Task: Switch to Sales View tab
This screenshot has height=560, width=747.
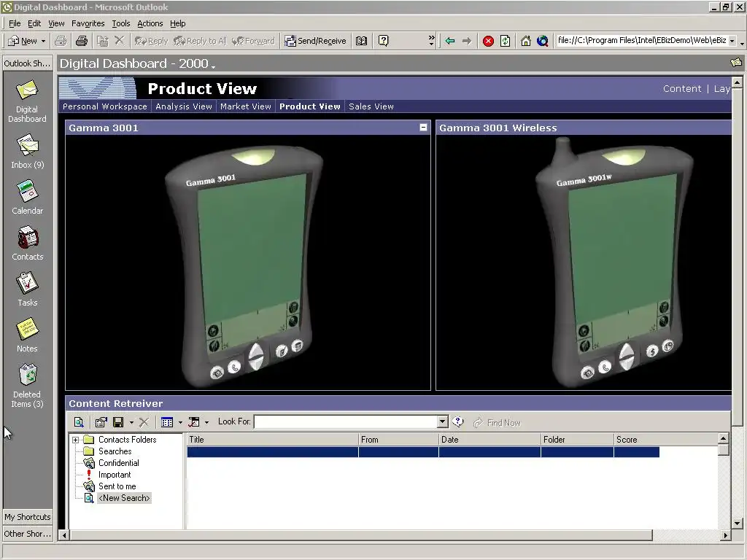Action: pyautogui.click(x=371, y=106)
